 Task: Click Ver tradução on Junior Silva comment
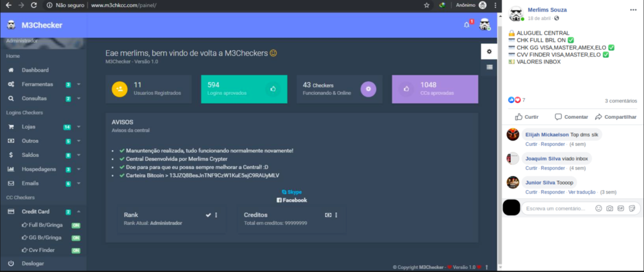(582, 192)
